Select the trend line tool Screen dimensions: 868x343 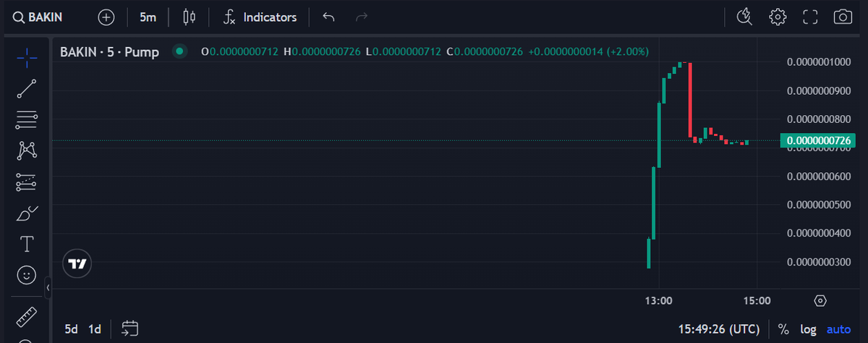(x=27, y=88)
